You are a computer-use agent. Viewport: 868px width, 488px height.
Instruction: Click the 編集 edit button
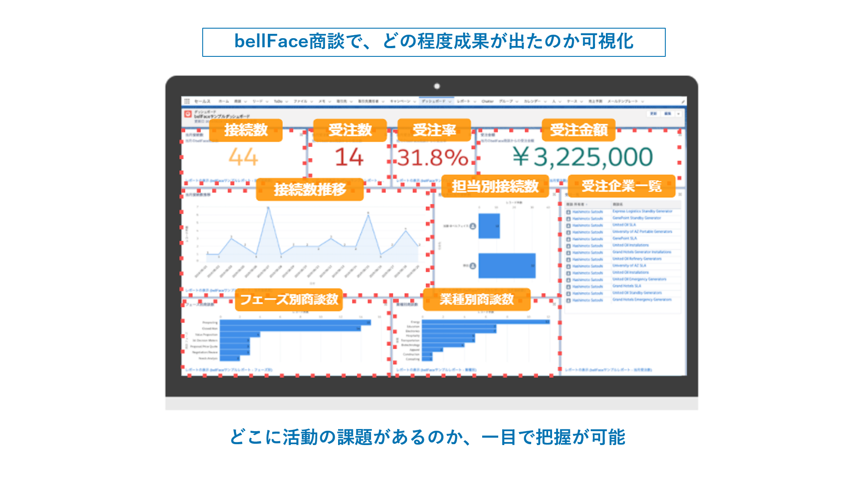pyautogui.click(x=667, y=114)
